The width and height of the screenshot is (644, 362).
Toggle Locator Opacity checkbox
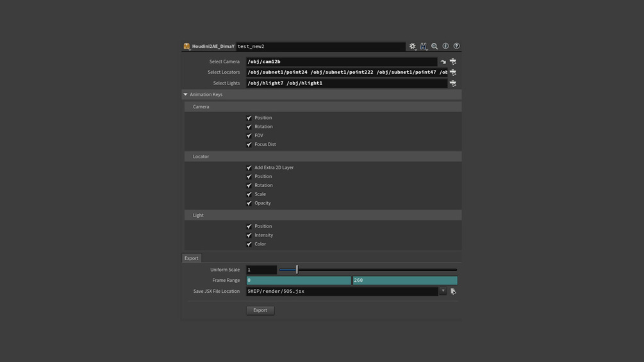click(x=249, y=203)
